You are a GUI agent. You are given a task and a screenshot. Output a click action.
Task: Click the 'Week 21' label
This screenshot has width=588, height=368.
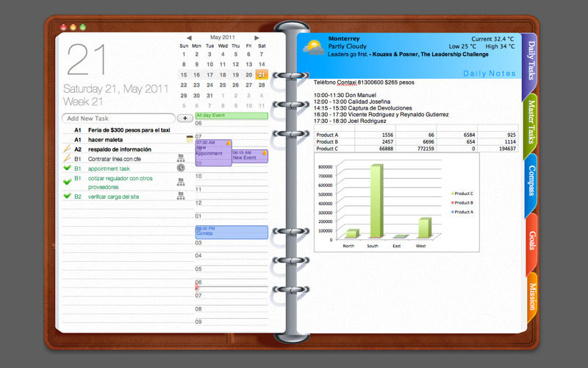[x=83, y=102]
